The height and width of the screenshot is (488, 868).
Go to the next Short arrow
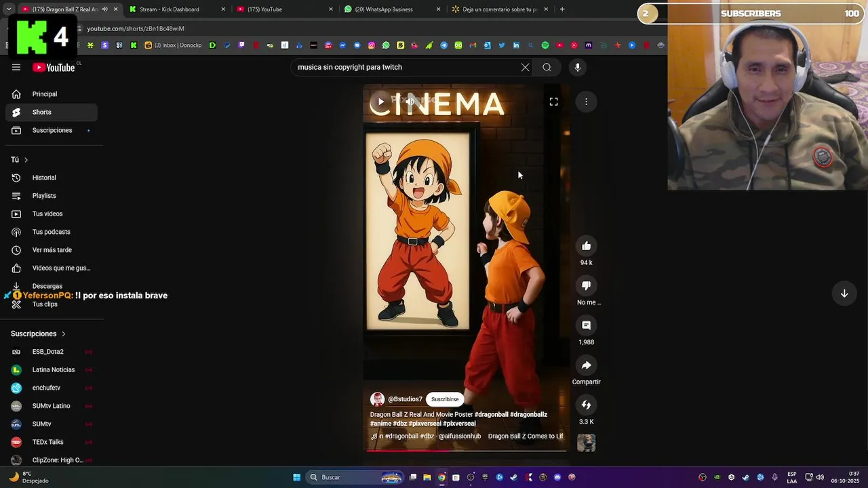[x=844, y=293]
